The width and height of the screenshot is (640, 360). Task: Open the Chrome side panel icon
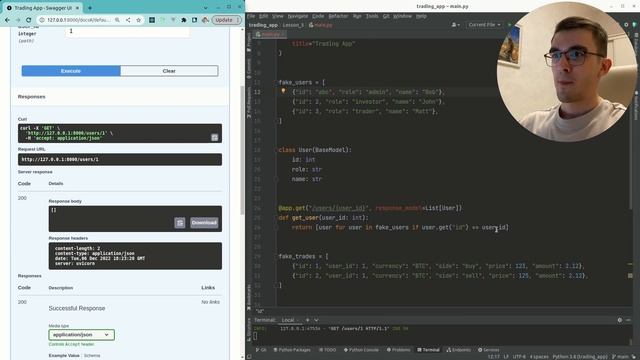(194, 20)
